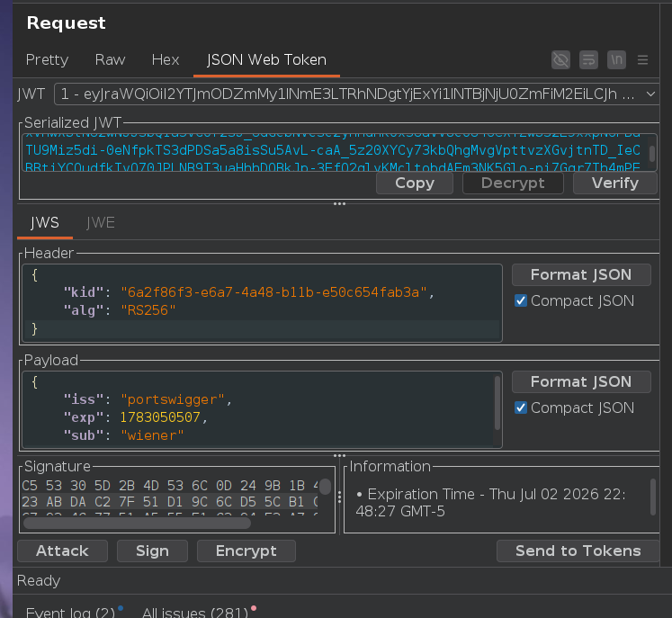
Task: Click the "wiener" sub value
Action: point(152,435)
